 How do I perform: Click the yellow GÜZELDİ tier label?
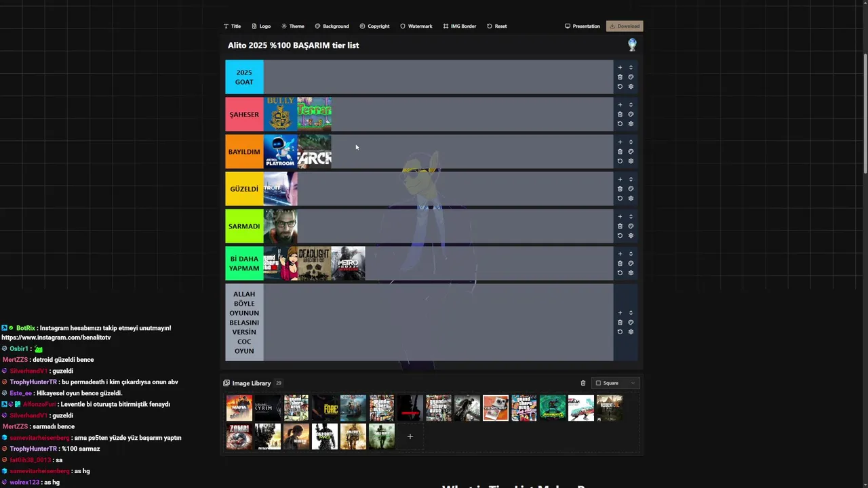[x=244, y=188]
